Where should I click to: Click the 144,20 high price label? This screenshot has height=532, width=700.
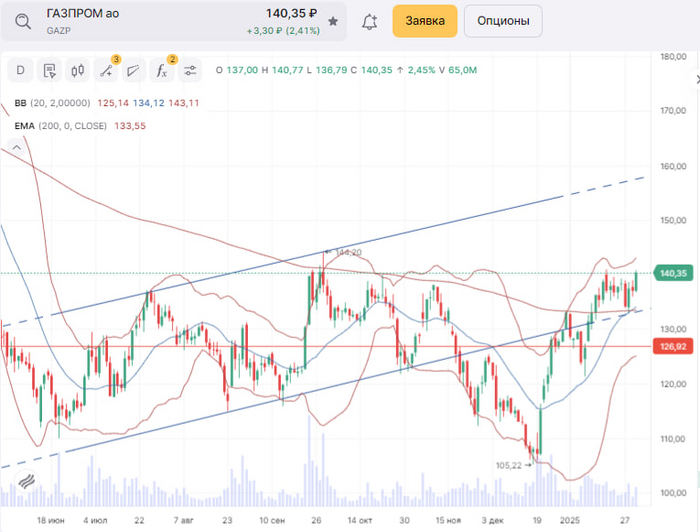(x=348, y=252)
